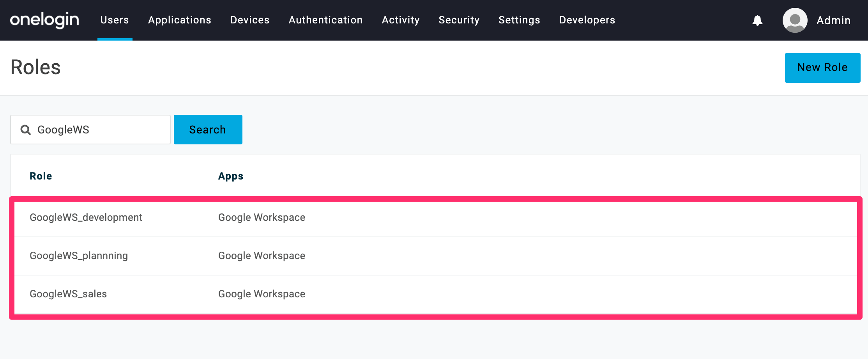Click Google Workspace in the GoogleWS_sales row
This screenshot has height=359, width=868.
coord(262,294)
